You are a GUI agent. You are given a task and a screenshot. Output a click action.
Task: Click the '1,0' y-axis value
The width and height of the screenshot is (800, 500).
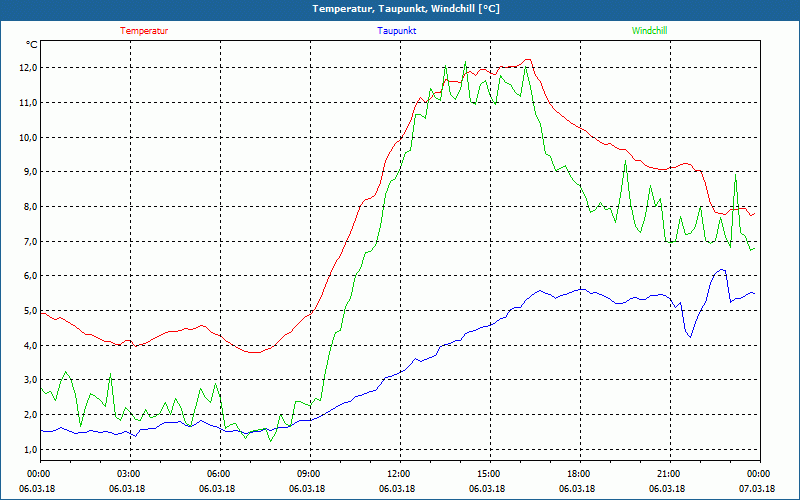30,449
